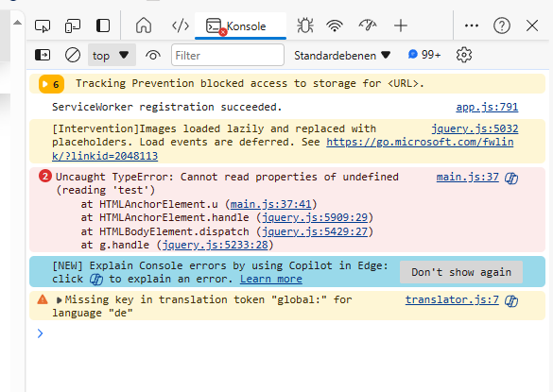Explain translation warning with Copilot icon
Screen dimensions: 553x392
pos(511,301)
